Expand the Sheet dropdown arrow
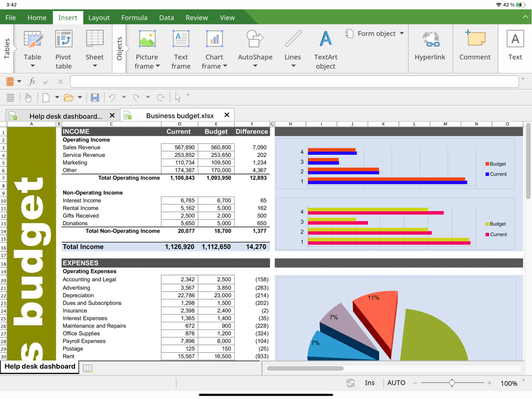The width and height of the screenshot is (532, 399). 95,66
